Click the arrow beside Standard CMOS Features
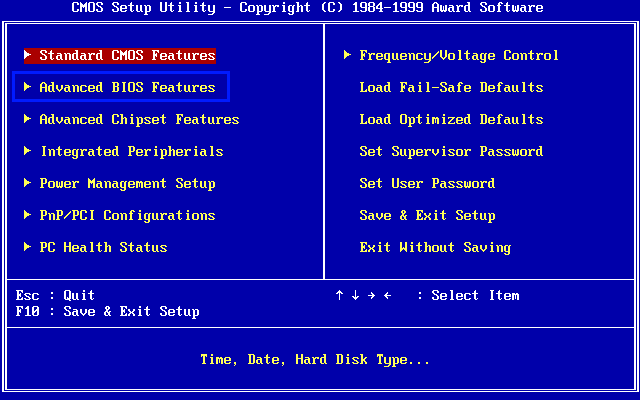Image resolution: width=640 pixels, height=400 pixels. (x=28, y=55)
